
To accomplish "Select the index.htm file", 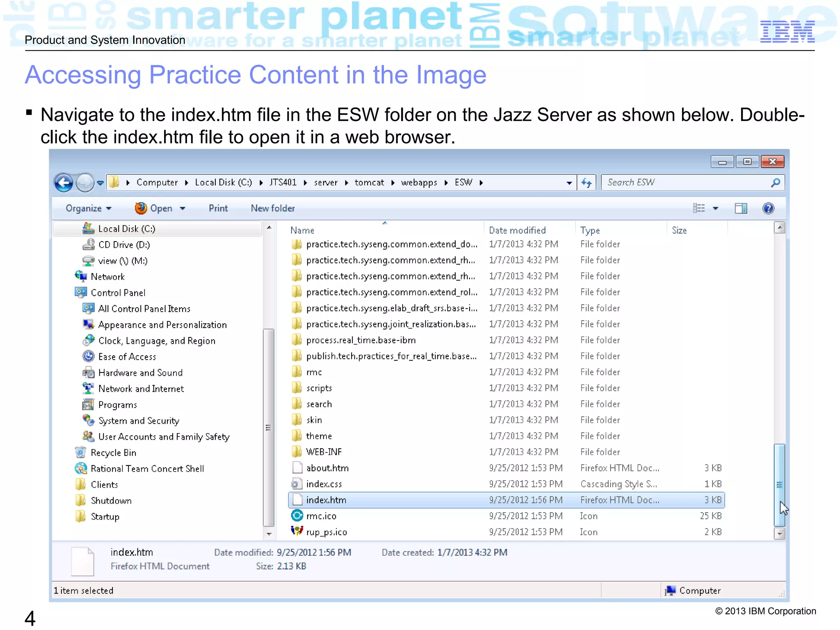I will (x=507, y=500).
